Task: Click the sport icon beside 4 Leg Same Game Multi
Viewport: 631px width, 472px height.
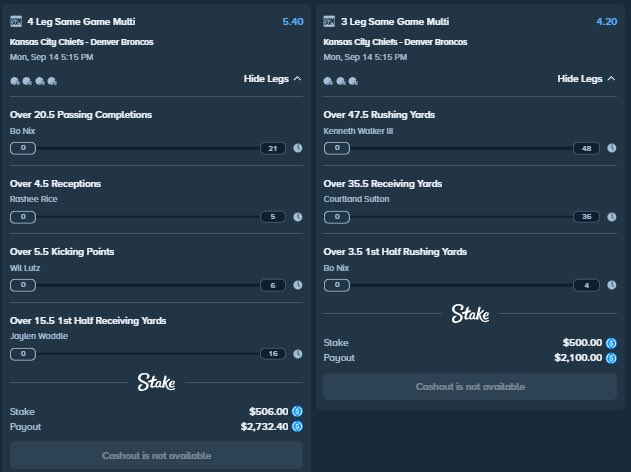Action: click(x=16, y=21)
